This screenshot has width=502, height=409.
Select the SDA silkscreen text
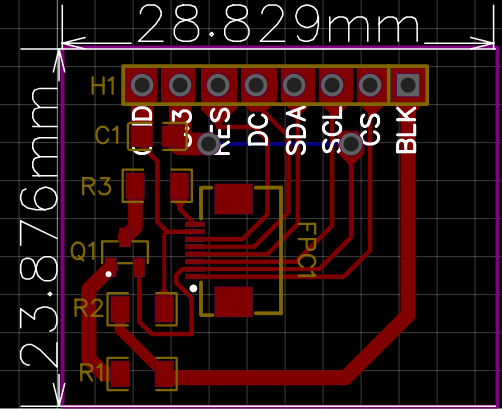click(x=296, y=130)
